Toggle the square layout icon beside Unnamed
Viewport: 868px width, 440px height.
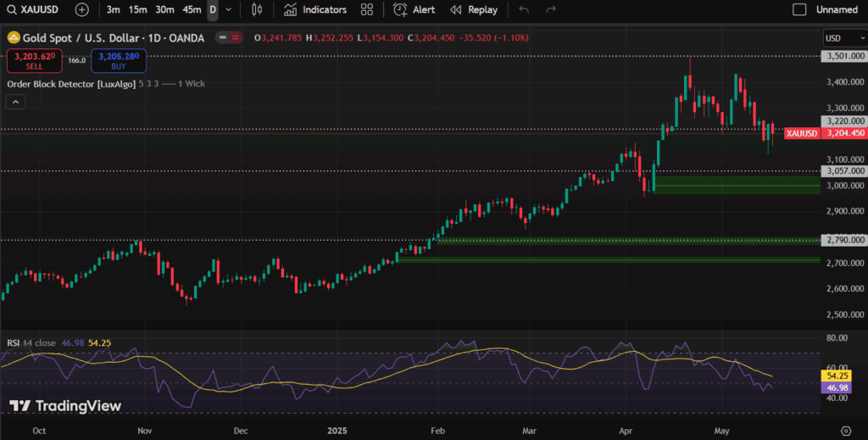click(x=799, y=10)
